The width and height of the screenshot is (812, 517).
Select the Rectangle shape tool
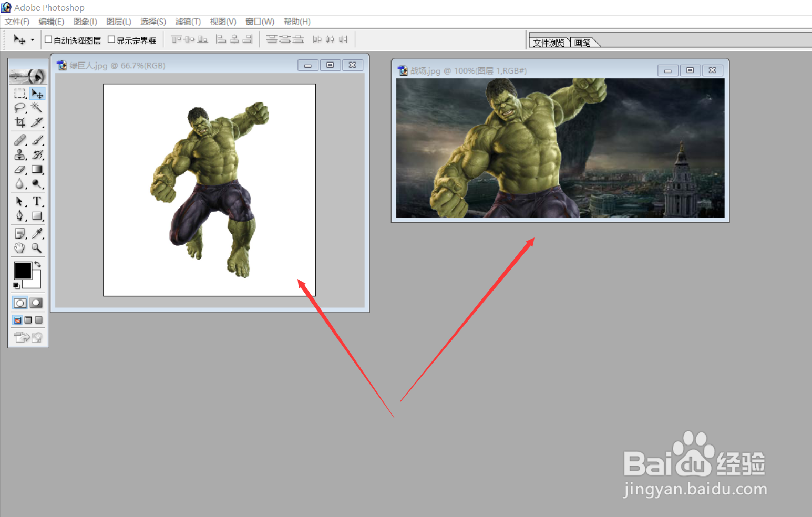click(37, 216)
